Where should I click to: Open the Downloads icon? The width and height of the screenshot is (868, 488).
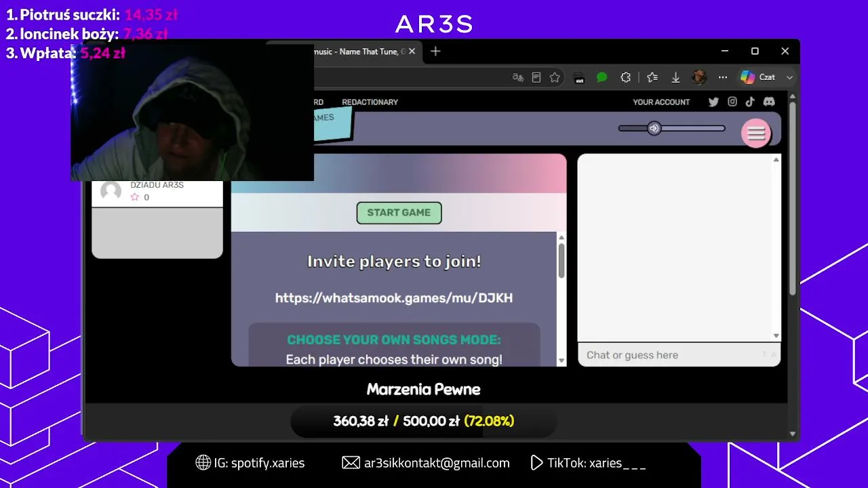click(x=675, y=77)
